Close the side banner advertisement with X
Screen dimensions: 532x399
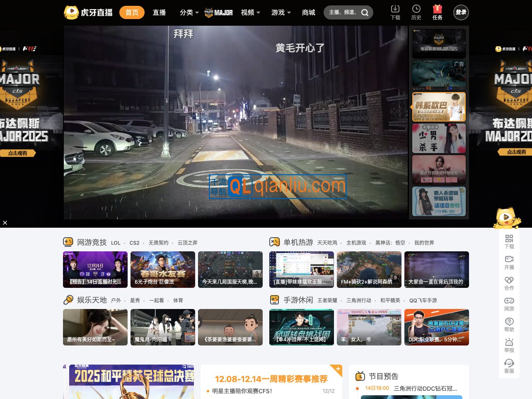pyautogui.click(x=5, y=223)
